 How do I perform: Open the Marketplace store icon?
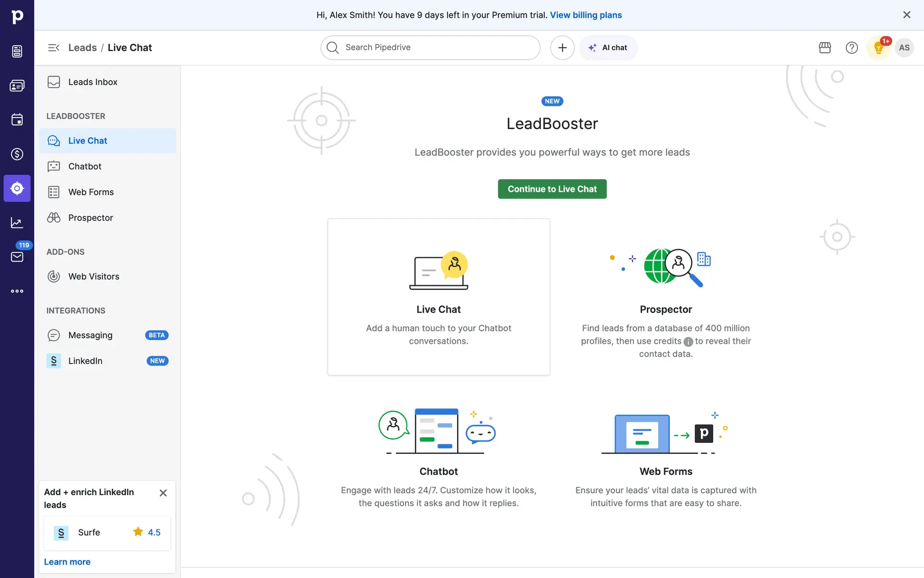[825, 48]
